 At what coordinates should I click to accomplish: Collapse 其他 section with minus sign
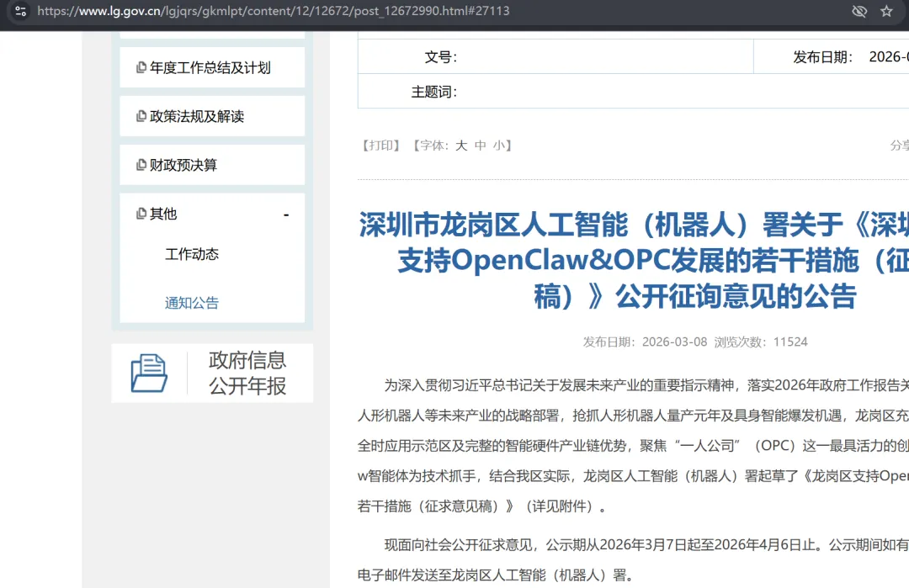[x=286, y=215]
